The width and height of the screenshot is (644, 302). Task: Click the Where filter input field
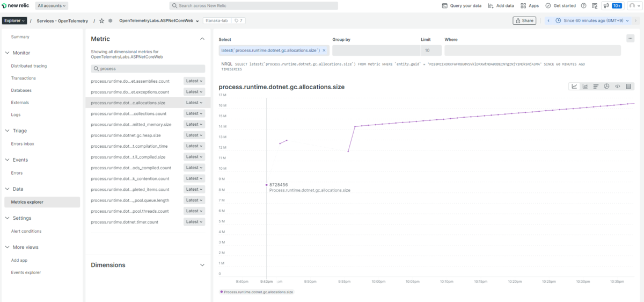(x=532, y=50)
